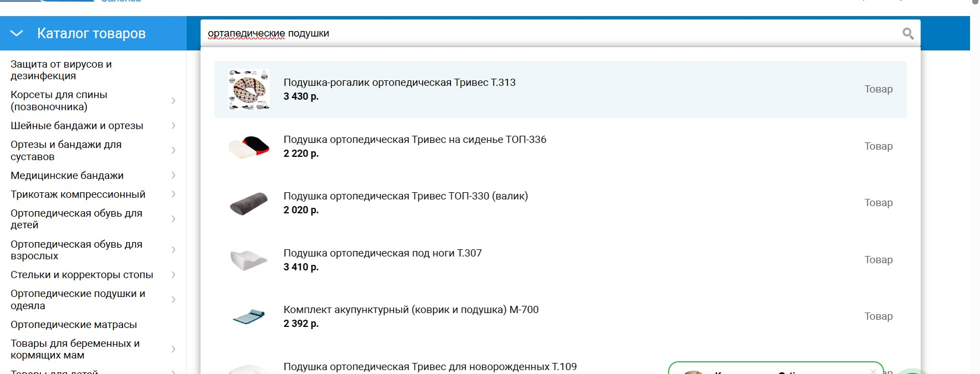Expand Ортопедические подушки и одеяла arrow
Image resolution: width=980 pixels, height=374 pixels.
173,300
